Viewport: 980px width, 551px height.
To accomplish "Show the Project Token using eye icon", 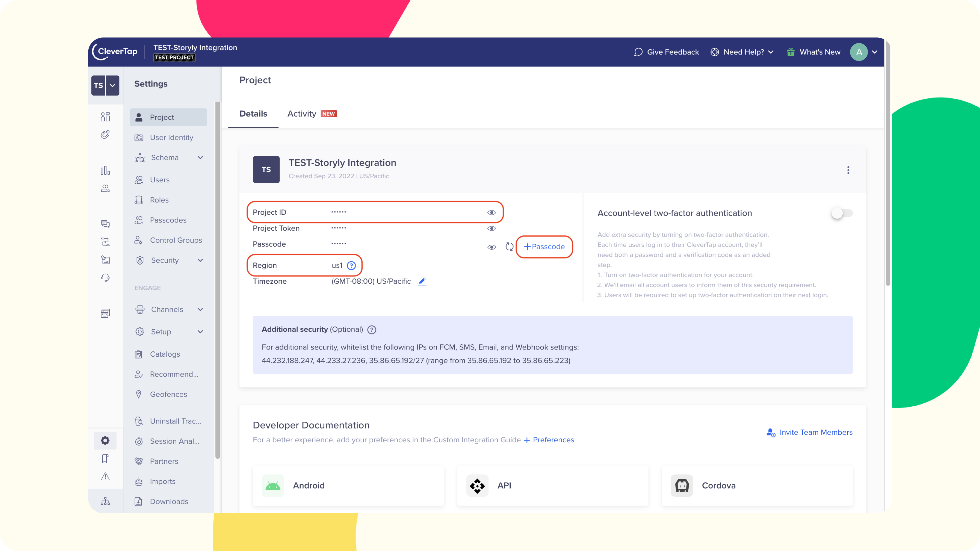I will pyautogui.click(x=492, y=229).
